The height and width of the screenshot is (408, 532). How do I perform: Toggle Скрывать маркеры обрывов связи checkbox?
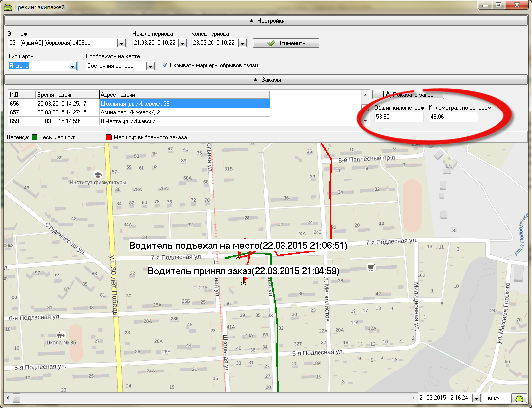coord(165,65)
